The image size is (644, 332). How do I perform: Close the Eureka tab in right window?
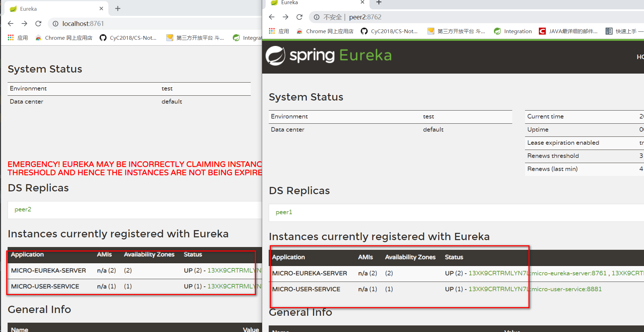pyautogui.click(x=362, y=2)
